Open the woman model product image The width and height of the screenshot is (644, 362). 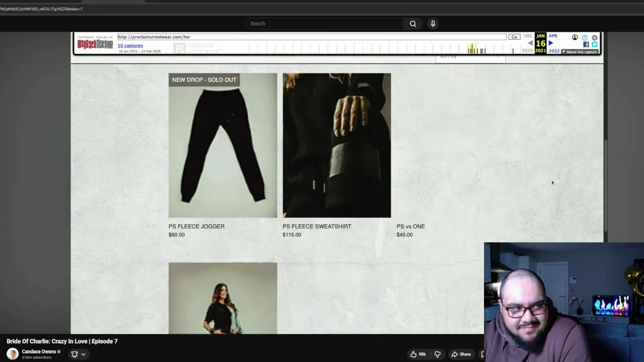pyautogui.click(x=223, y=298)
